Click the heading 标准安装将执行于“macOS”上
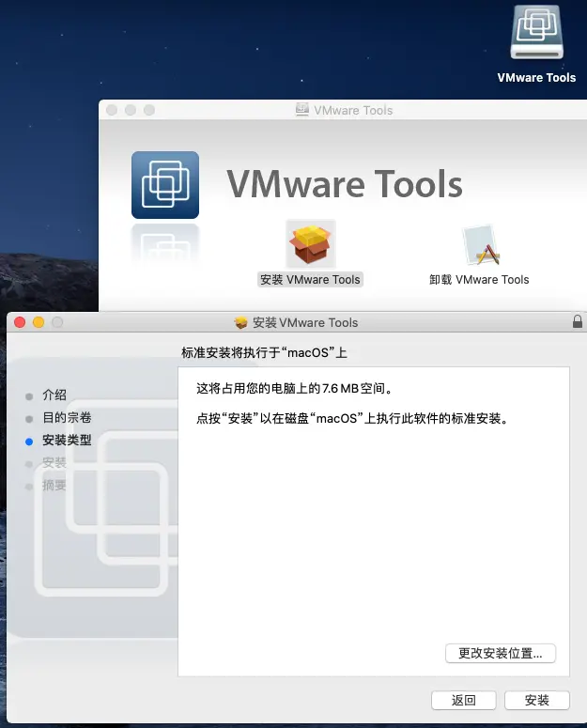 (x=264, y=352)
